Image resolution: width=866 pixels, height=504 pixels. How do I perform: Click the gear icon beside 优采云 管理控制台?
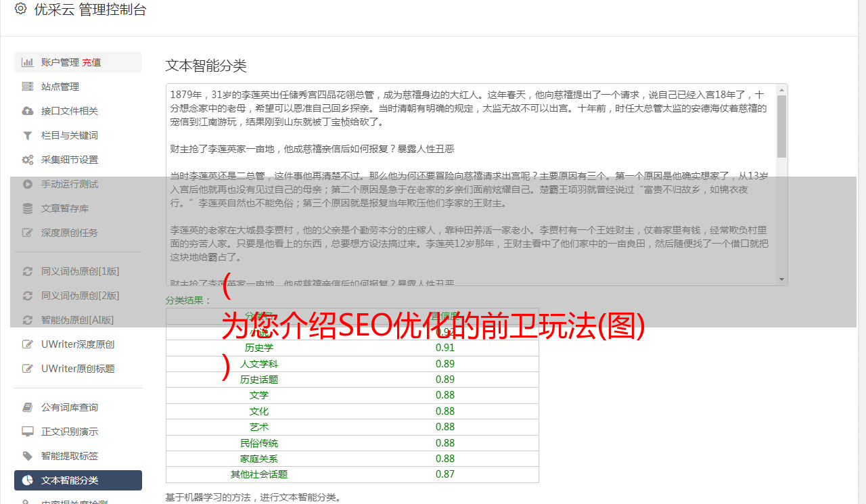[20, 9]
